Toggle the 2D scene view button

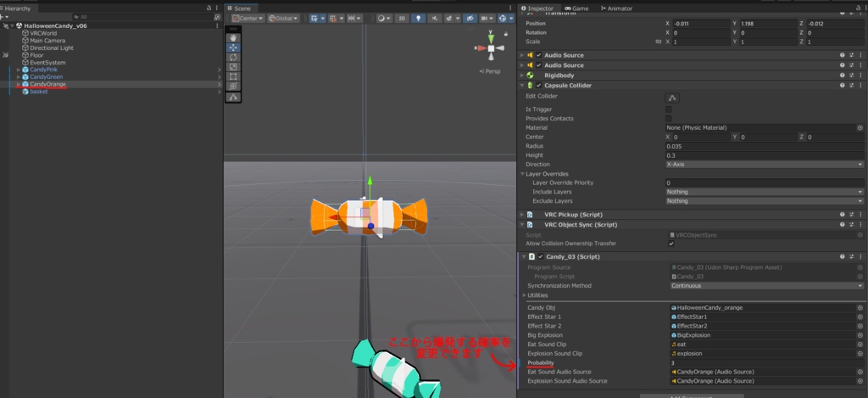pos(402,19)
